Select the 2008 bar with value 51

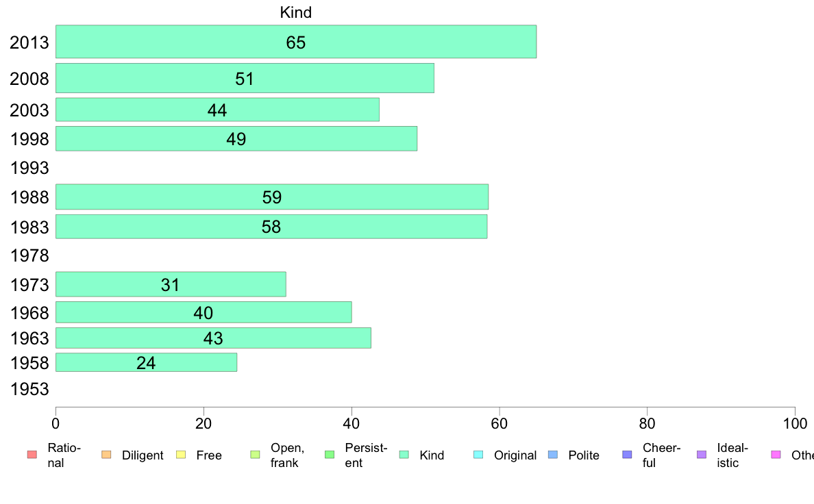245,78
